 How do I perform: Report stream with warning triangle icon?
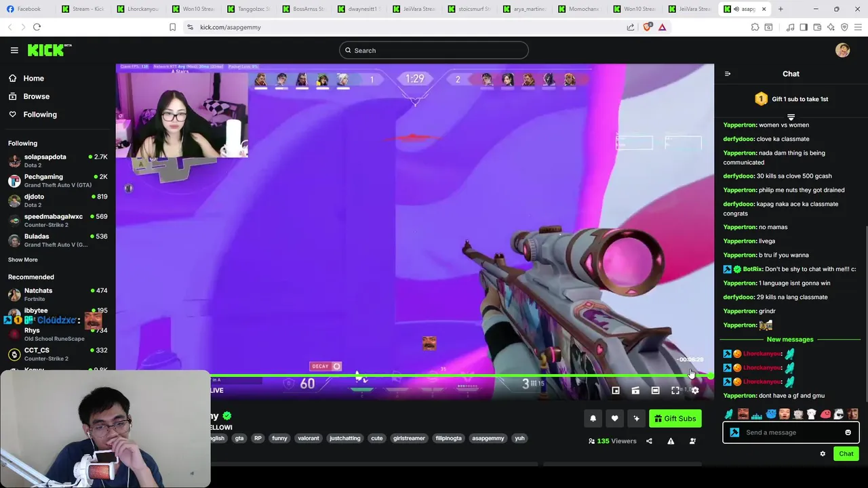(671, 441)
